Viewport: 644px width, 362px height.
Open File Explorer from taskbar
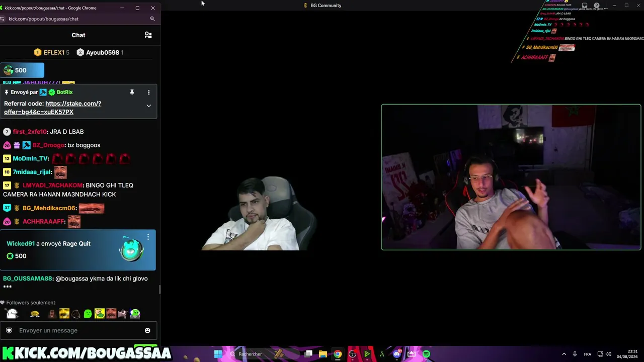click(323, 354)
